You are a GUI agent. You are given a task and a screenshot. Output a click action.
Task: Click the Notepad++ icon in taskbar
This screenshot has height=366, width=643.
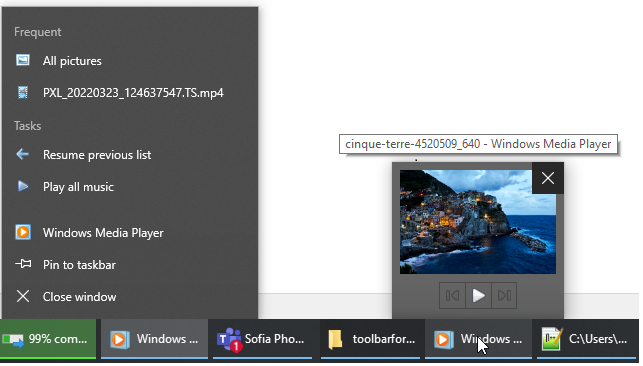tap(552, 339)
